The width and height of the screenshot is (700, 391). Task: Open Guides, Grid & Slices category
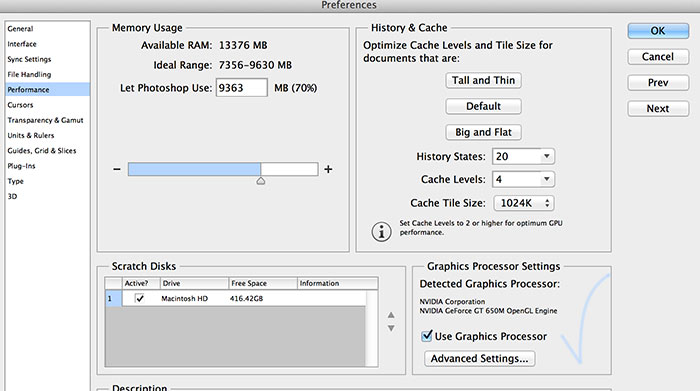click(42, 150)
